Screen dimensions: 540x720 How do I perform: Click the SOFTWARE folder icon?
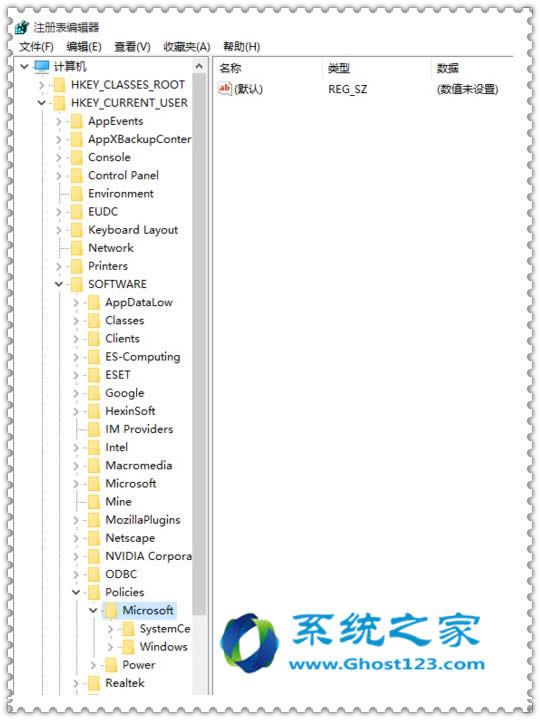[77, 284]
